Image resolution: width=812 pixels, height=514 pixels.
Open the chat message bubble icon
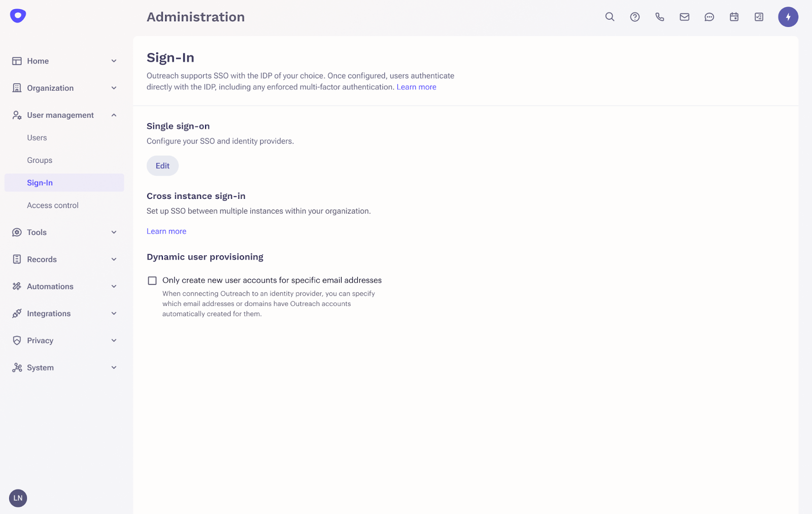click(709, 17)
